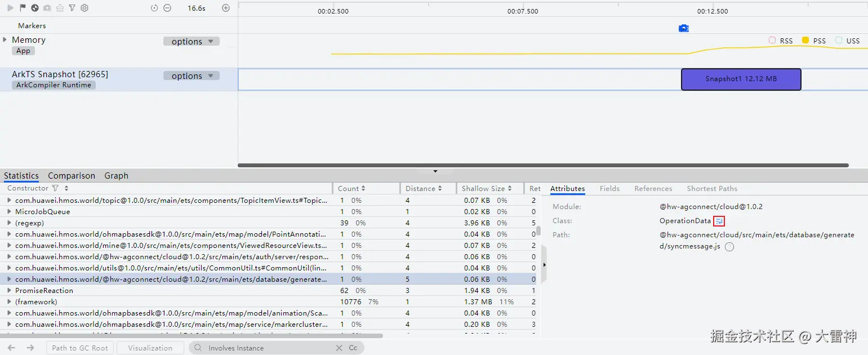Open the References tab

[x=653, y=189]
